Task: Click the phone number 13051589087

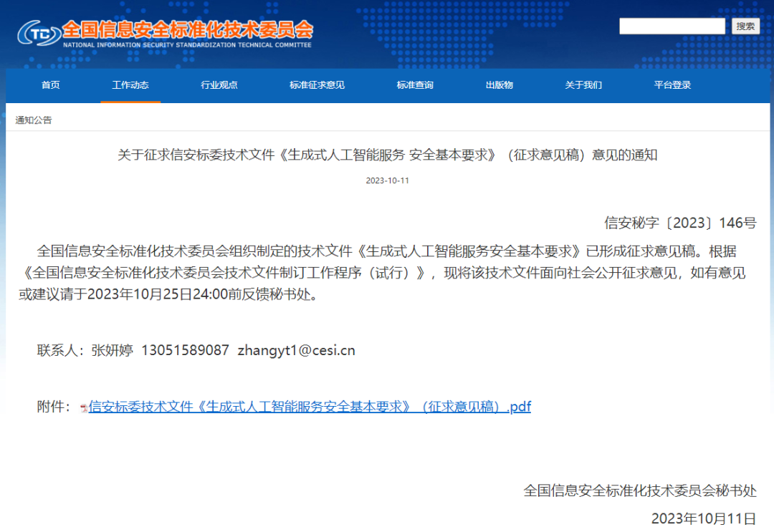Action: click(185, 351)
